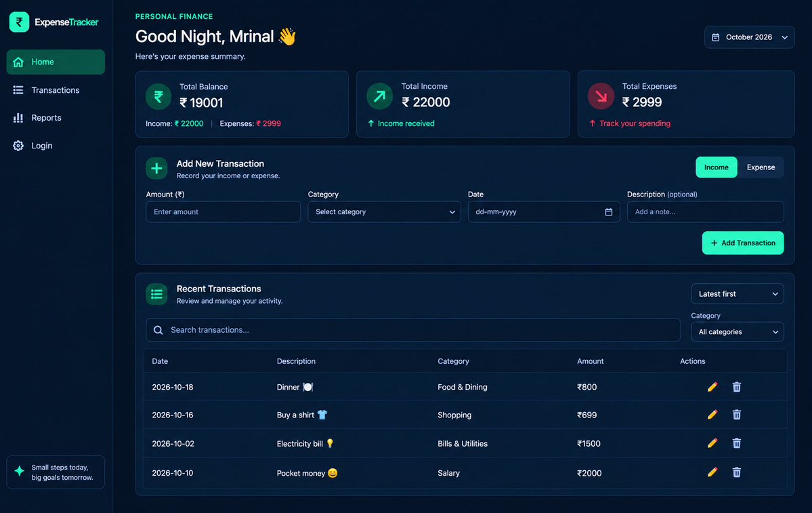
Task: Click the Bills & Utilities category cell
Action: 463,444
